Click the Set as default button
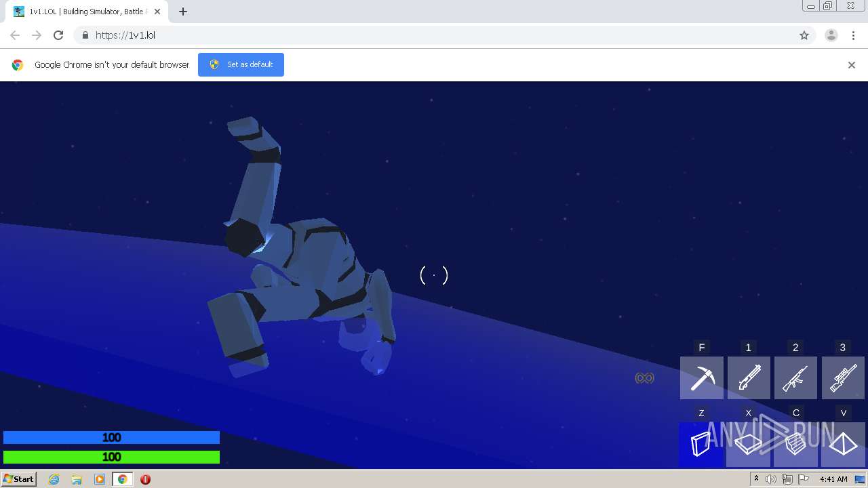Viewport: 868px width, 488px height. pyautogui.click(x=241, y=64)
